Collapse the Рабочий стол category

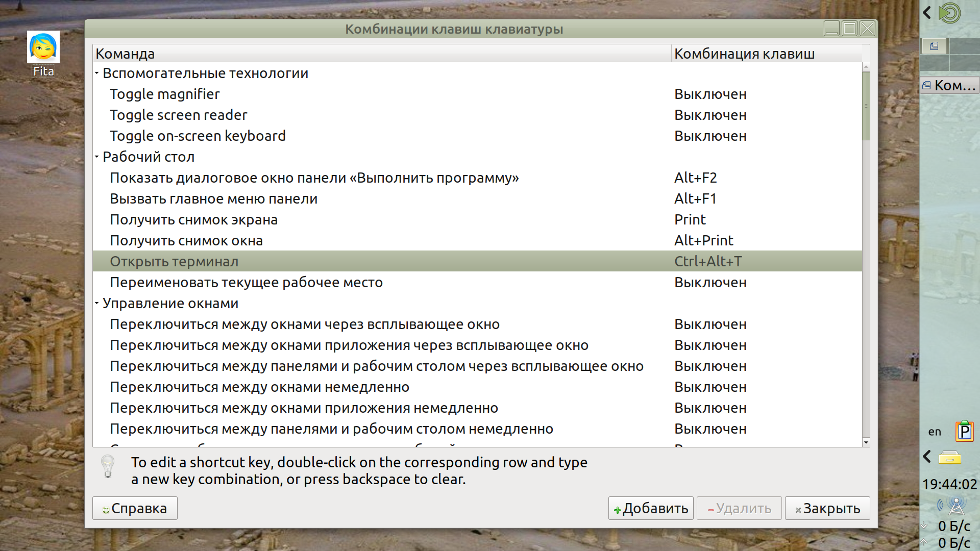tap(97, 157)
